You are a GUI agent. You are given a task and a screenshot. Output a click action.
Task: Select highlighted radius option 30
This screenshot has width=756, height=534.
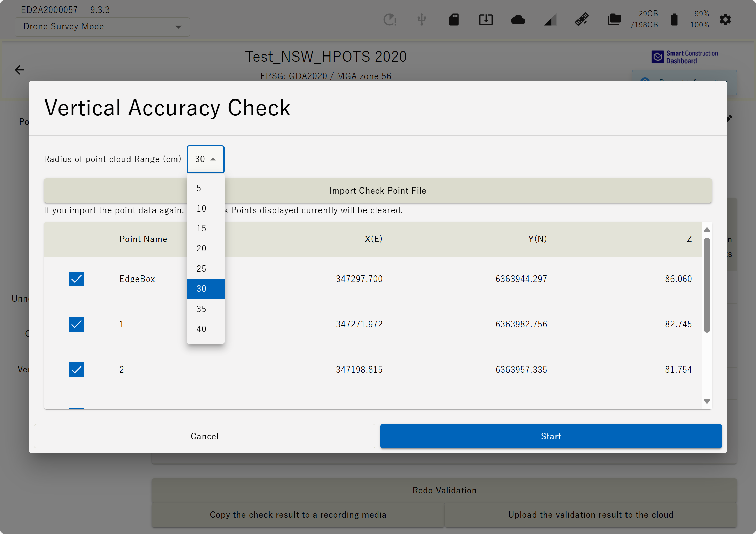click(x=206, y=289)
